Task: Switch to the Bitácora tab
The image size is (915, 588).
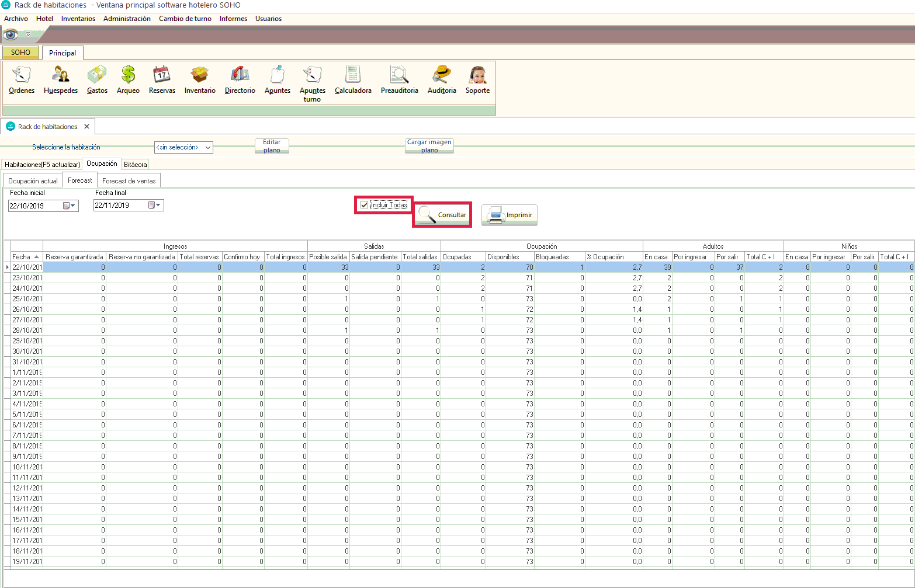Action: (135, 165)
